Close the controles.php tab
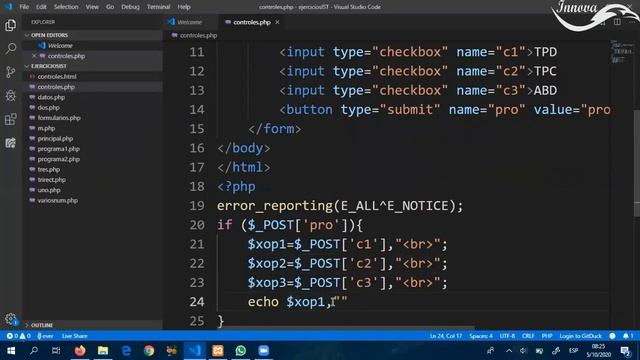 [x=277, y=22]
